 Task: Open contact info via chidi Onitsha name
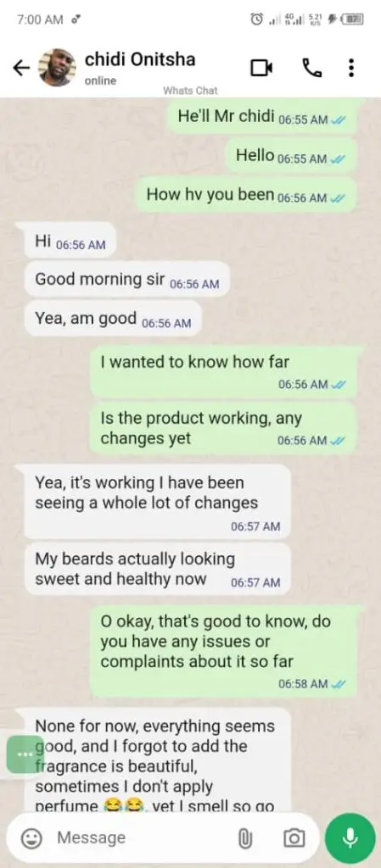139,60
